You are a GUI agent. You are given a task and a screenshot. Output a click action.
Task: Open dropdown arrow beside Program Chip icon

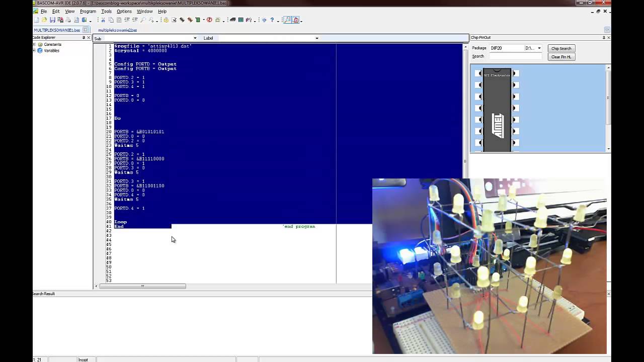204,20
